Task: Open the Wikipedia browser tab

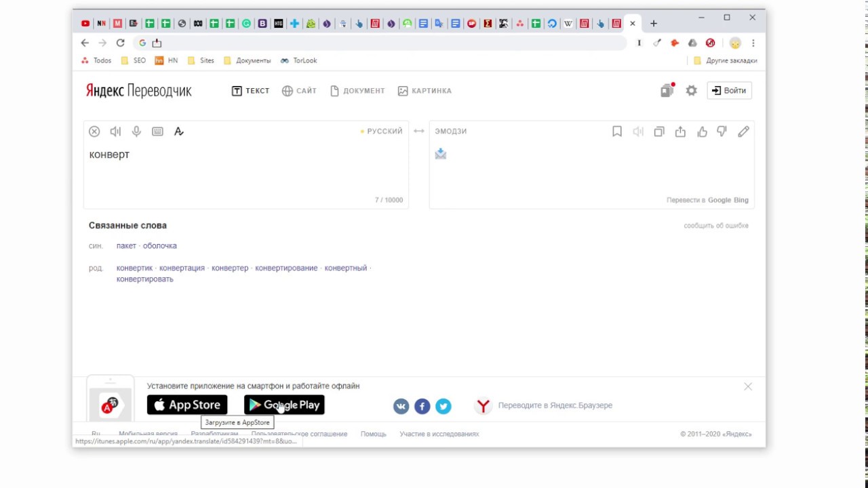Action: [x=568, y=24]
